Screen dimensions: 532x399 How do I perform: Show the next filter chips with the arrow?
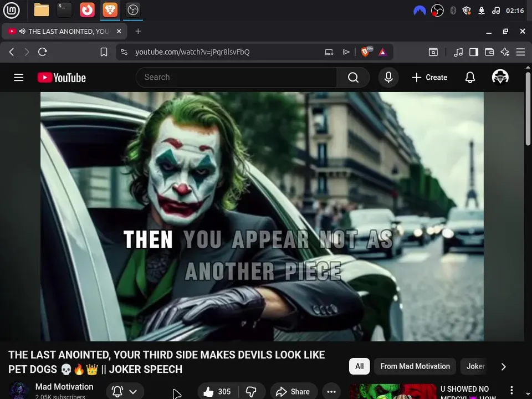point(504,366)
